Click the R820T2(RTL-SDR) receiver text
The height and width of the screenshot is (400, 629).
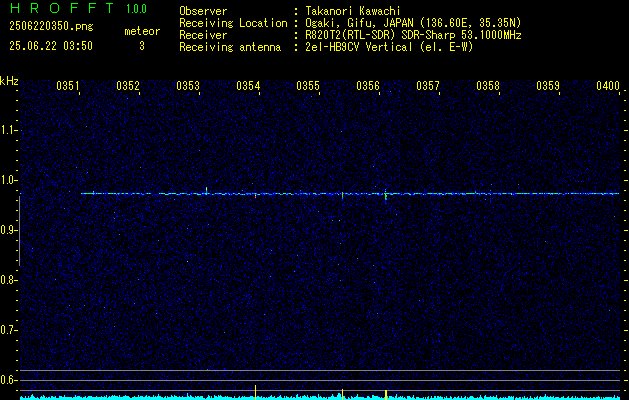414,35
